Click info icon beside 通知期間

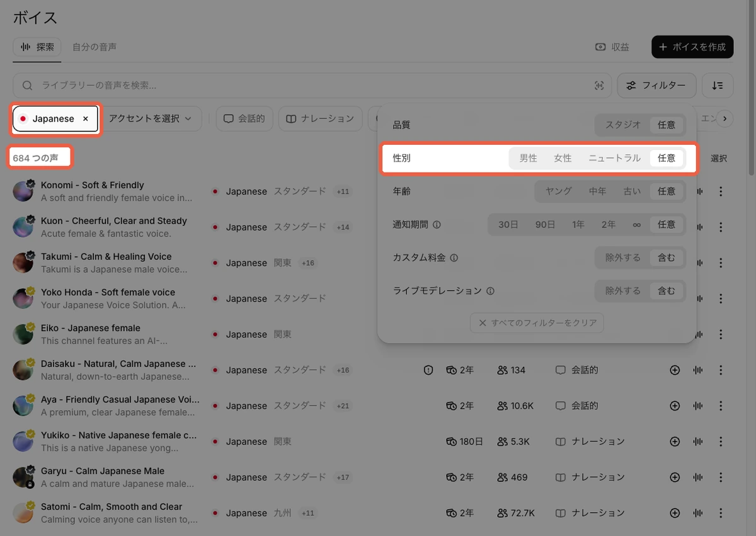[x=437, y=224]
